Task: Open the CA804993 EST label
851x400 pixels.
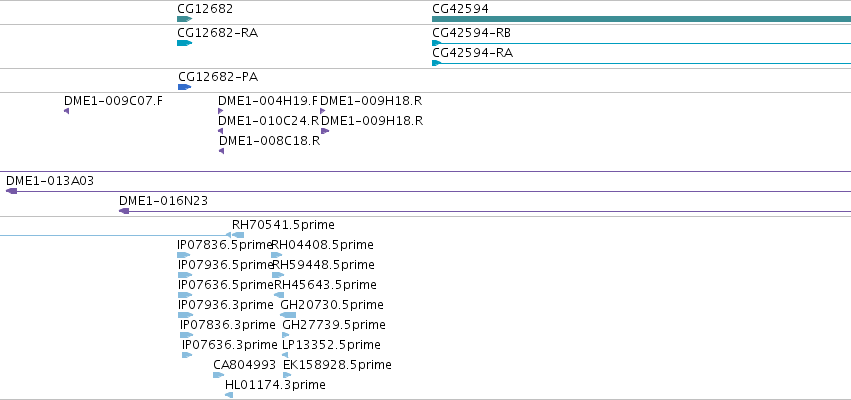Action: point(244,365)
